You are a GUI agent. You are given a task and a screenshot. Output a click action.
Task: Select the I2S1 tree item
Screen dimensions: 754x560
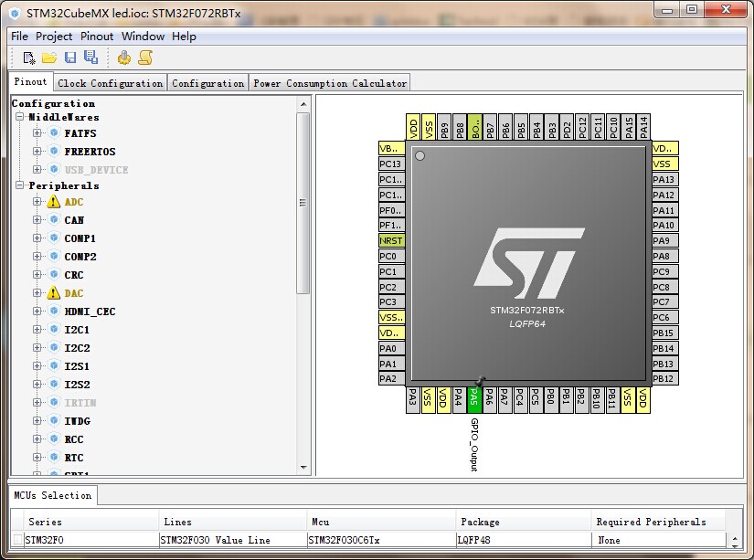77,366
